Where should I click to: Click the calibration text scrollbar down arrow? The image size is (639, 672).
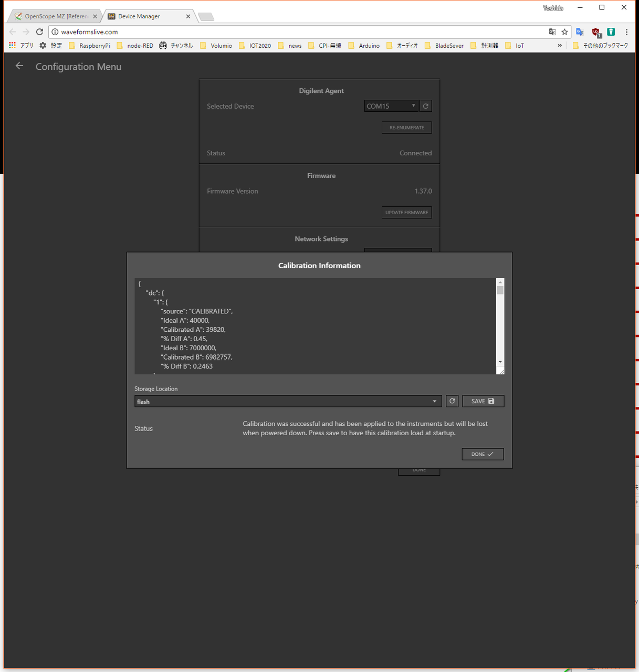(500, 362)
